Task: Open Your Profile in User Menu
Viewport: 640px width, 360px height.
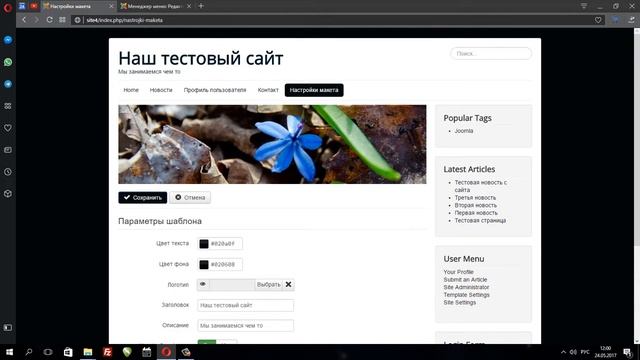Action: (x=458, y=272)
